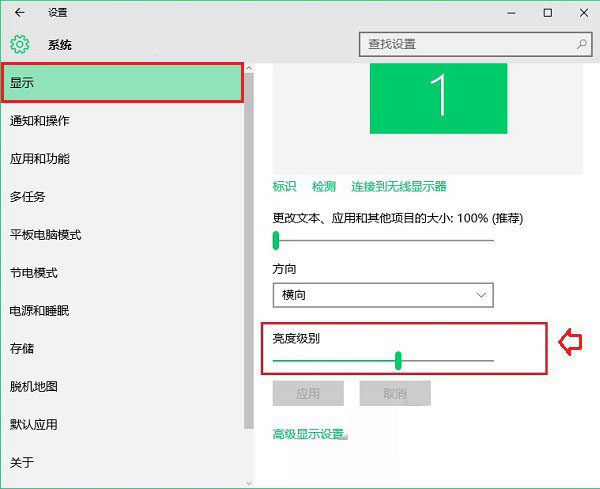Click 连接到无线显示器 link
The height and width of the screenshot is (489, 600).
tap(399, 186)
